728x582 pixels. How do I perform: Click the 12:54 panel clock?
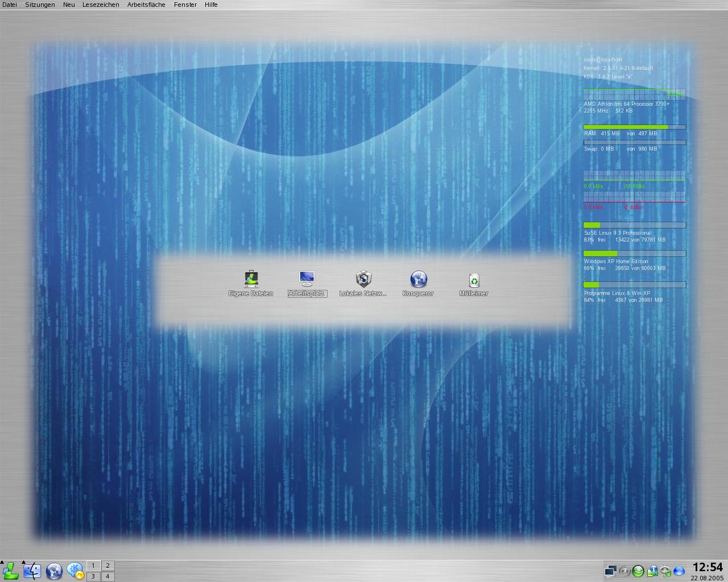pos(707,567)
